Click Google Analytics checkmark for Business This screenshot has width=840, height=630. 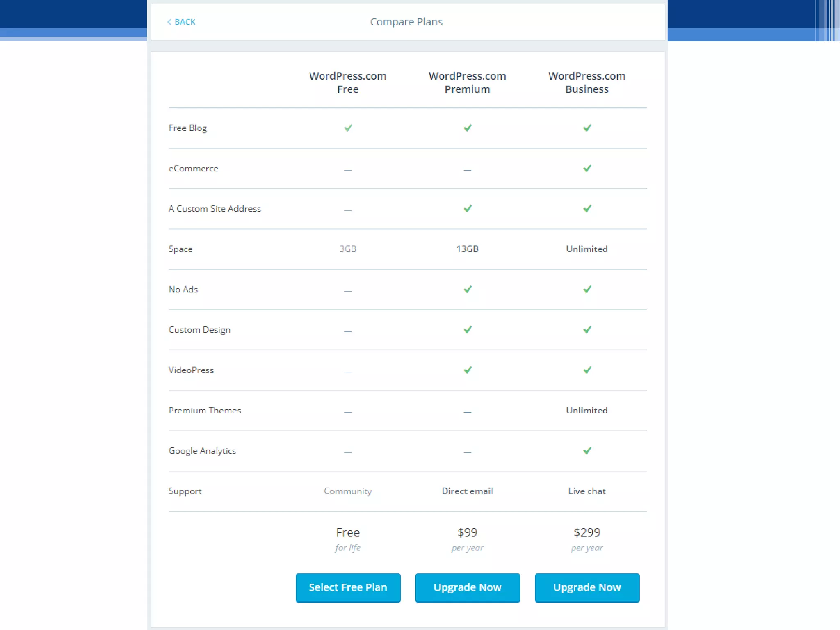587,451
